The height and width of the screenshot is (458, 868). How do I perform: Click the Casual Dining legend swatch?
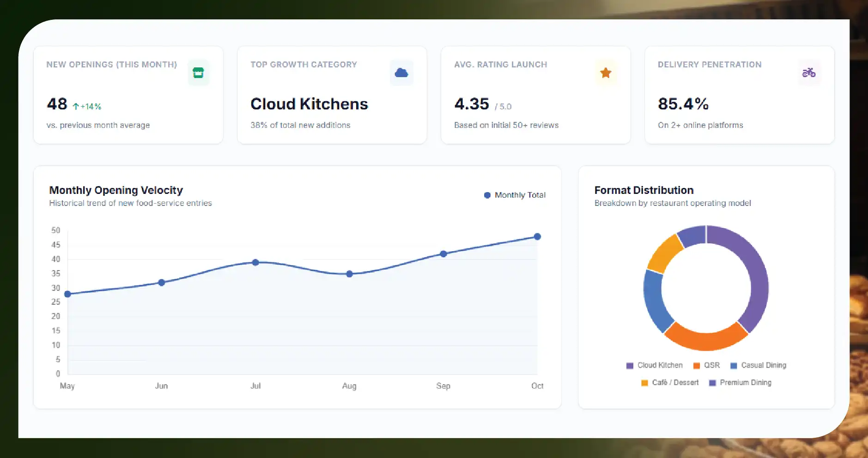tap(734, 366)
